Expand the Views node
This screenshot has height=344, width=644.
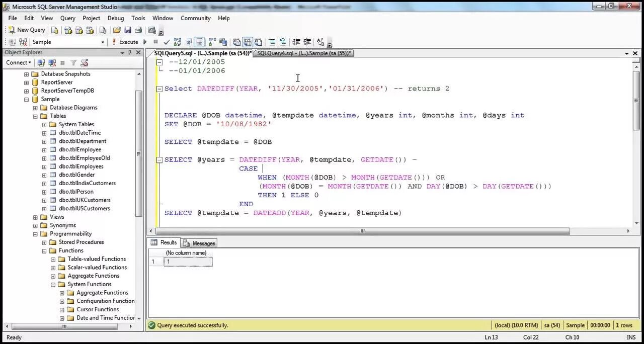(x=35, y=217)
